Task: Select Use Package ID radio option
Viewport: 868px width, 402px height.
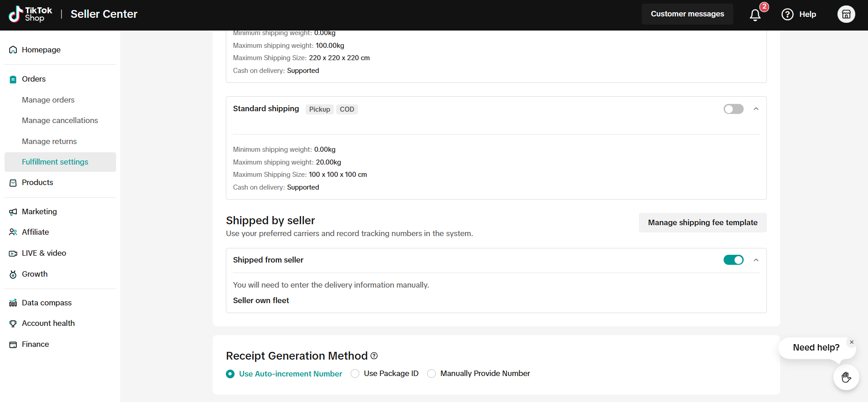Action: tap(355, 374)
